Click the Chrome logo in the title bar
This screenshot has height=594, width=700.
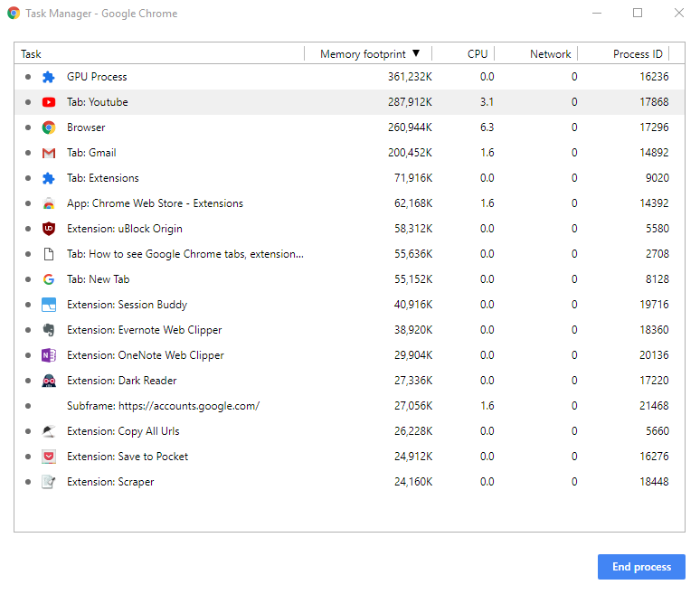pos(14,14)
